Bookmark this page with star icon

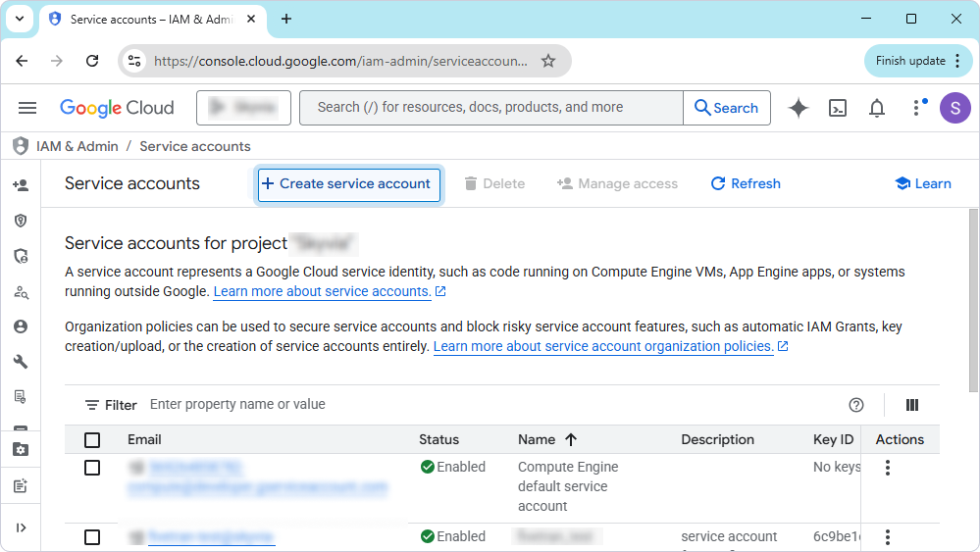pyautogui.click(x=548, y=61)
